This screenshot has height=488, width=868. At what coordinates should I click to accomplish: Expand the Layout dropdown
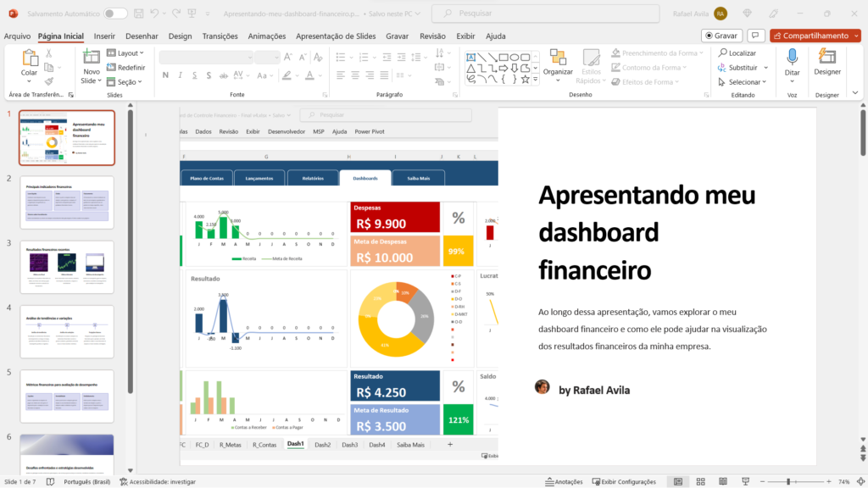(x=125, y=53)
